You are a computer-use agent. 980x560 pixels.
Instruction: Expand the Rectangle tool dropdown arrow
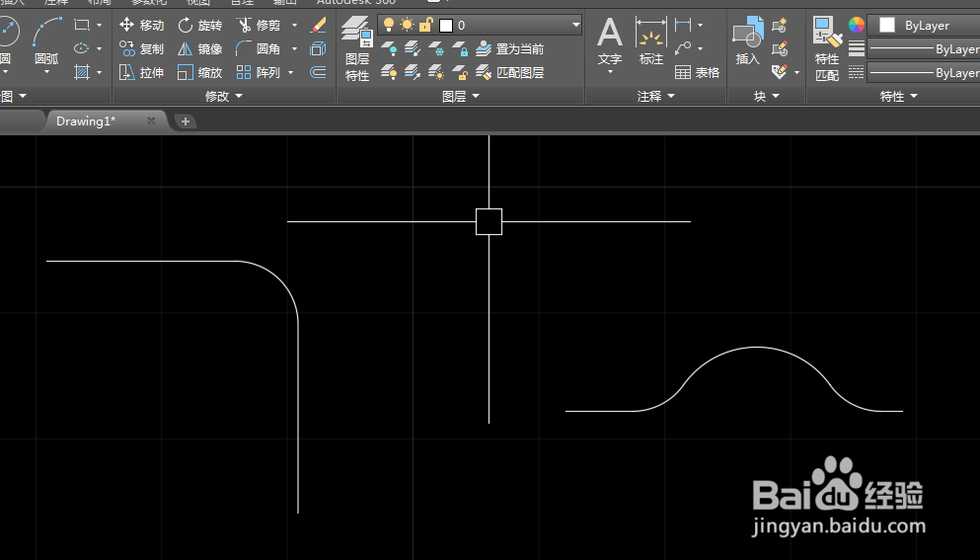(x=100, y=25)
